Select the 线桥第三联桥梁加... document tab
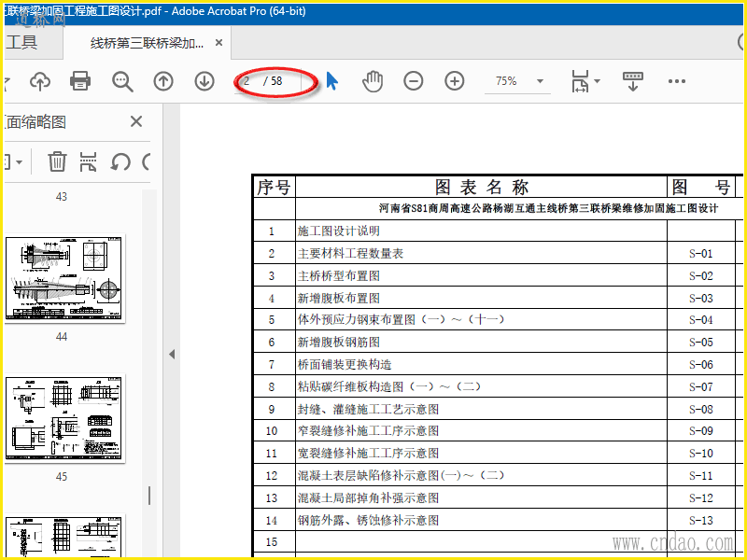This screenshot has height=560, width=747. point(147,43)
